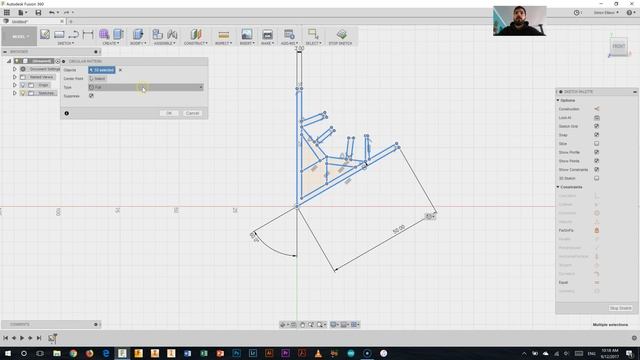Image resolution: width=640 pixels, height=360 pixels.
Task: Collapse the Constraints section in palette
Action: point(558,187)
